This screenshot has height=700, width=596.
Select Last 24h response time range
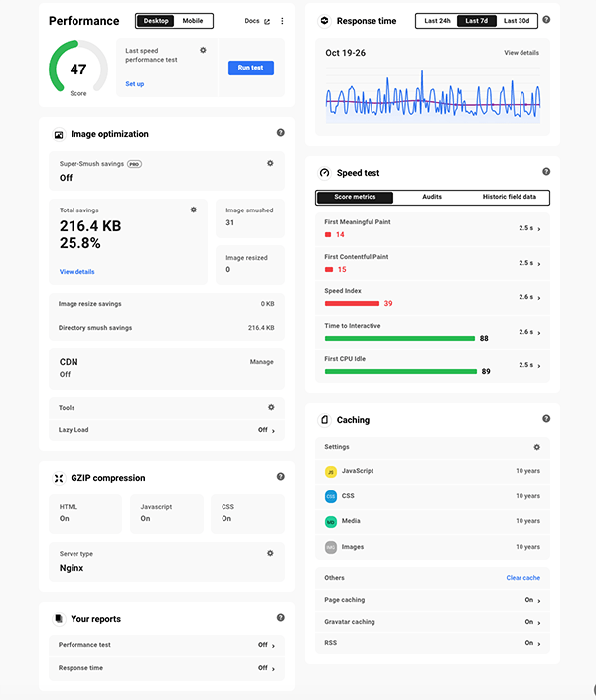pyautogui.click(x=437, y=21)
